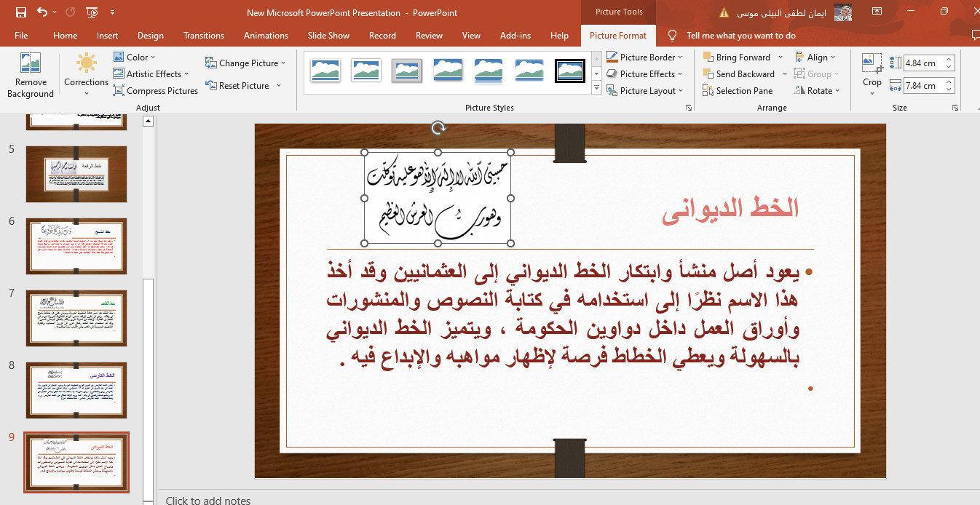Image resolution: width=980 pixels, height=505 pixels.
Task: Click the picture width field 7.84 cm
Action: [x=922, y=85]
